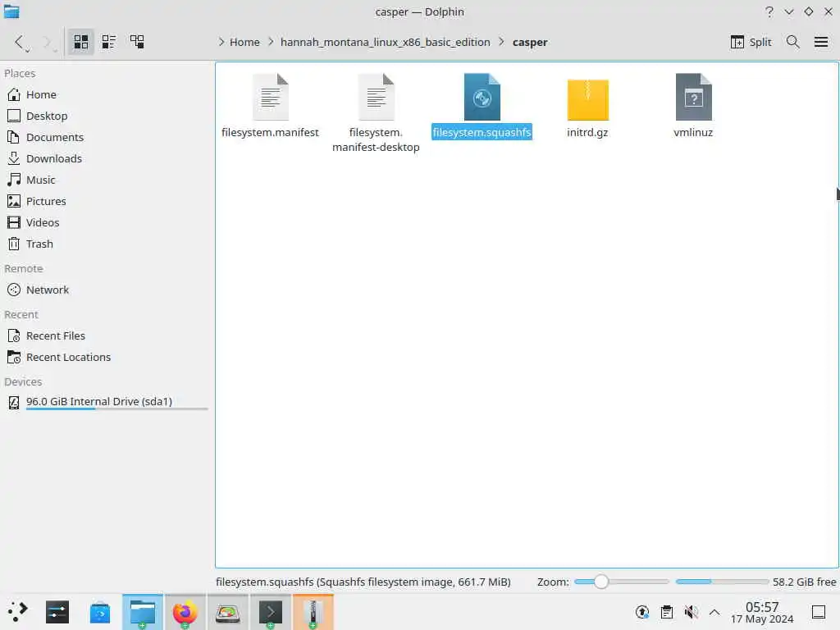Switch to Icons view mode
Image resolution: width=840 pixels, height=630 pixels.
[x=81, y=42]
